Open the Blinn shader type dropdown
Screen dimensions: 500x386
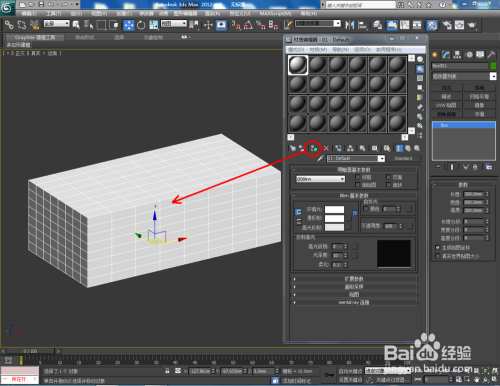tap(320, 179)
